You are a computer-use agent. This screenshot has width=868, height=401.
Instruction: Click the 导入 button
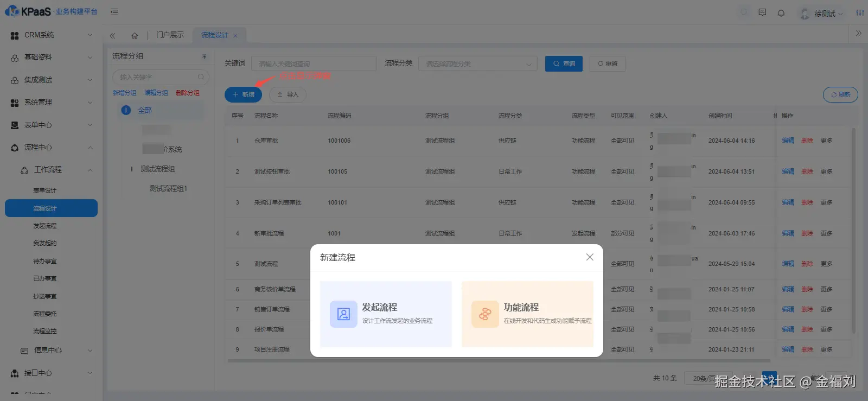point(288,94)
